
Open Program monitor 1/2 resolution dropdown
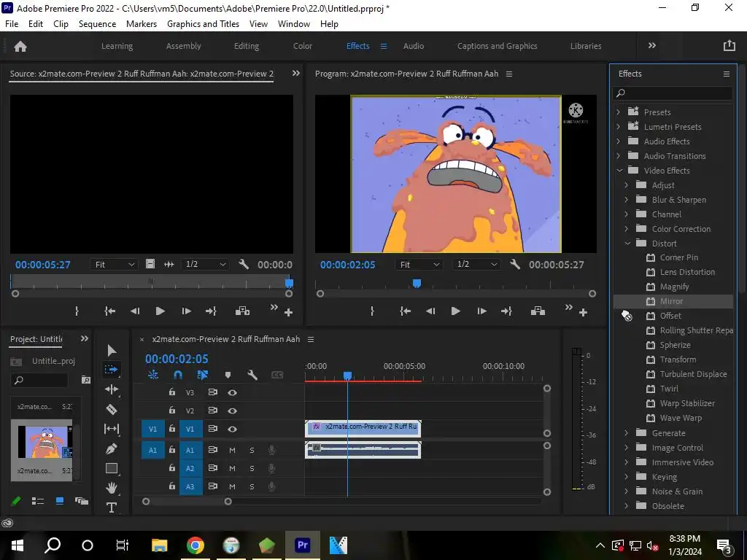tap(476, 264)
